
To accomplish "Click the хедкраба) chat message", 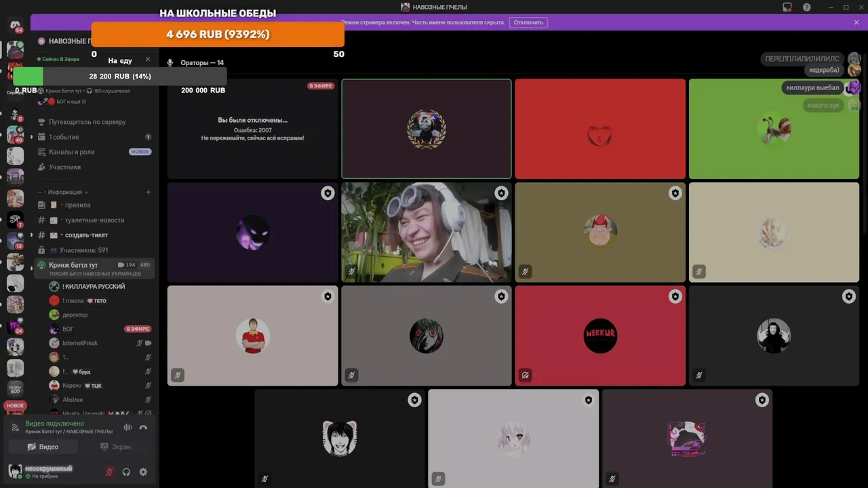I will point(824,70).
